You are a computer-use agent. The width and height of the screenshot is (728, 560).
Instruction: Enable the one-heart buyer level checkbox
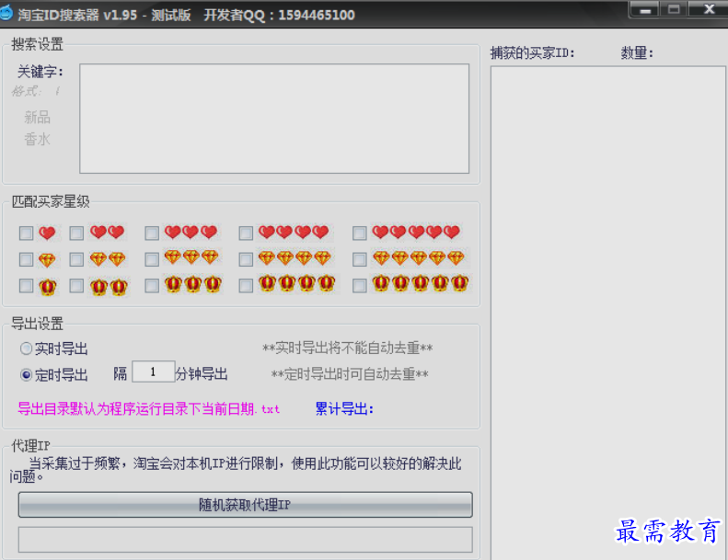coord(26,233)
